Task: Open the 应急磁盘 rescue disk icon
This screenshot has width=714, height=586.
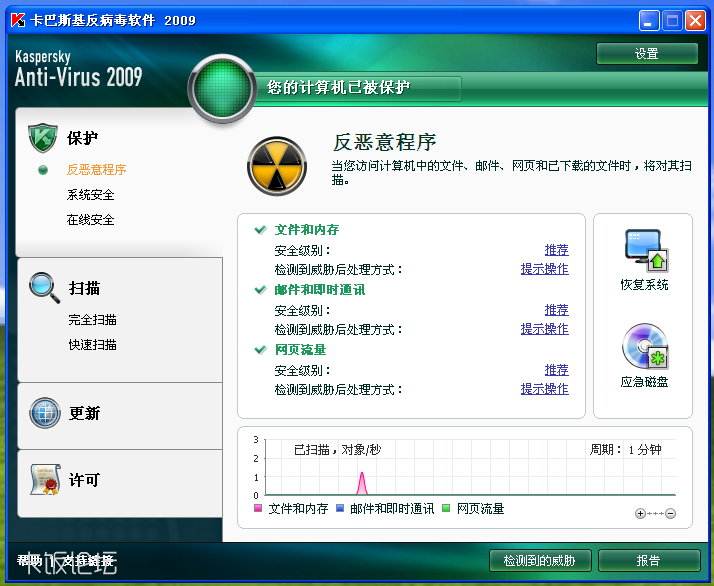Action: coord(644,347)
